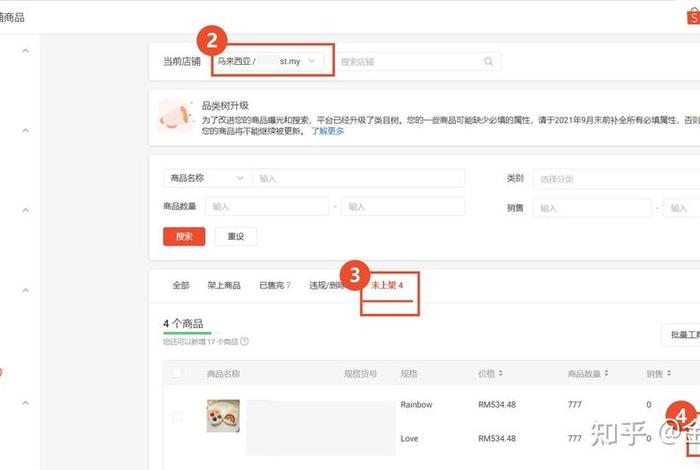
Task: Open the 了解更多 link
Action: [x=328, y=131]
